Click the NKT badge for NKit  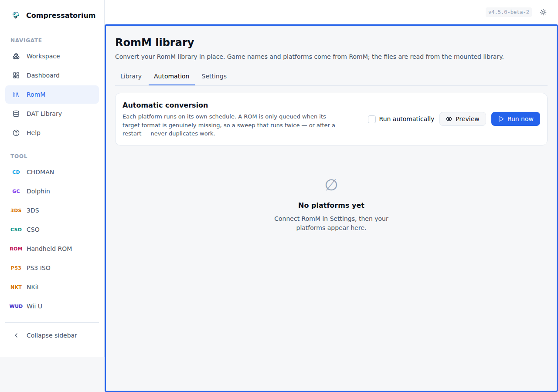[16, 287]
